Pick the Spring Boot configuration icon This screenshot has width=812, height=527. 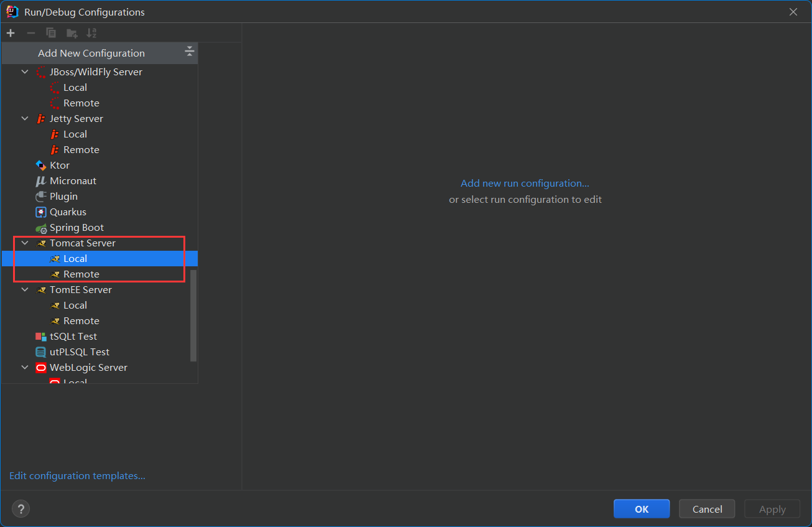(41, 228)
